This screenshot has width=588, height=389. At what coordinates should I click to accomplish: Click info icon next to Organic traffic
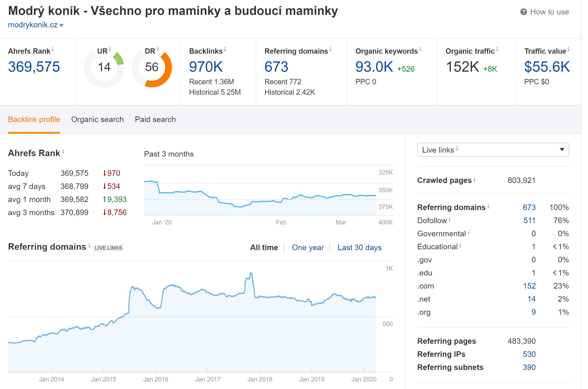pos(497,49)
